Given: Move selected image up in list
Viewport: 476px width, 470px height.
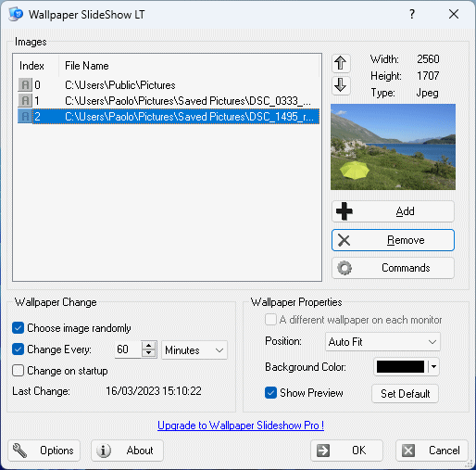Looking at the screenshot, I should 341,63.
